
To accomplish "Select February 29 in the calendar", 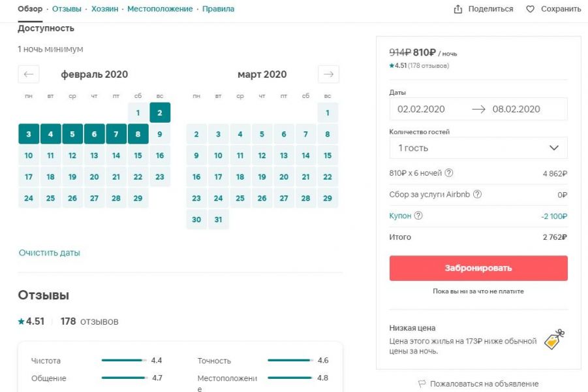I will click(138, 198).
